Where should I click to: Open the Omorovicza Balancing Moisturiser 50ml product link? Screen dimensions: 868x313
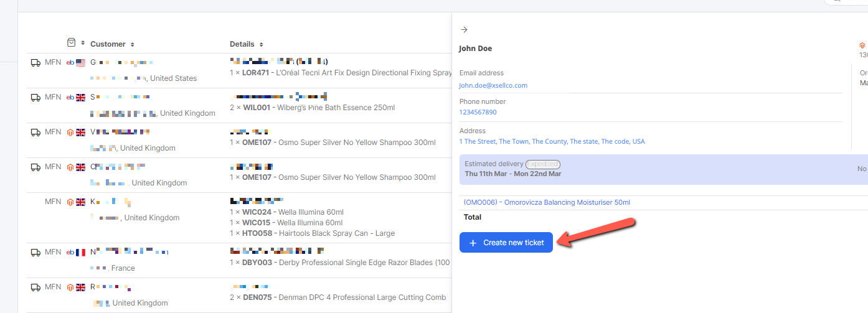click(547, 202)
